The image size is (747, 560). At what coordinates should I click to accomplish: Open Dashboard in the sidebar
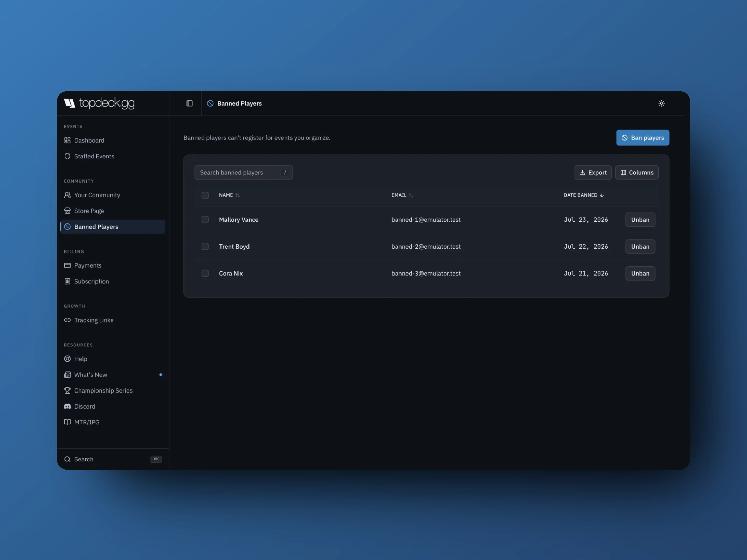pyautogui.click(x=113, y=140)
